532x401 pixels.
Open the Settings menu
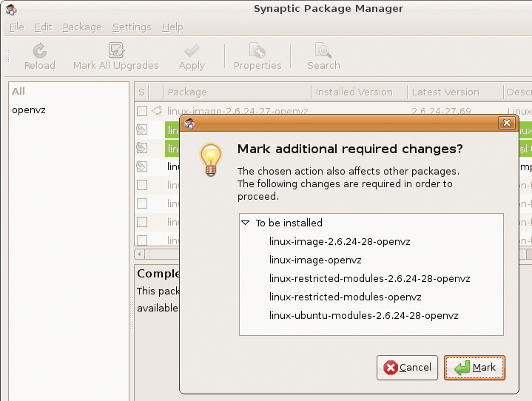[x=132, y=27]
